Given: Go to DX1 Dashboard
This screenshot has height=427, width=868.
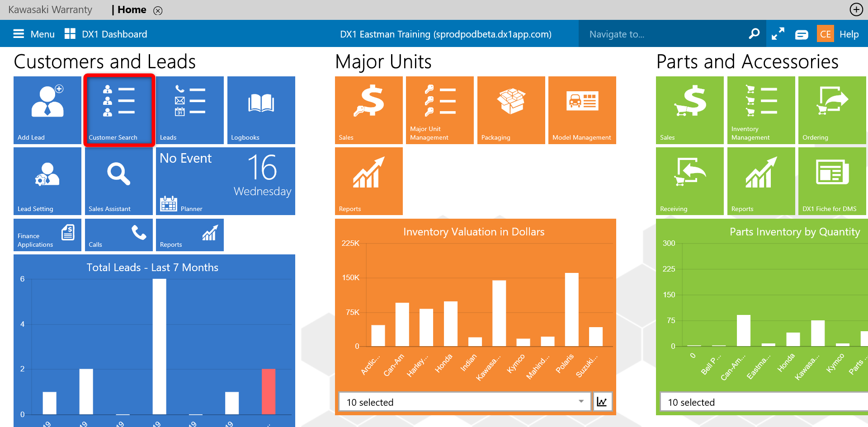Looking at the screenshot, I should click(106, 34).
